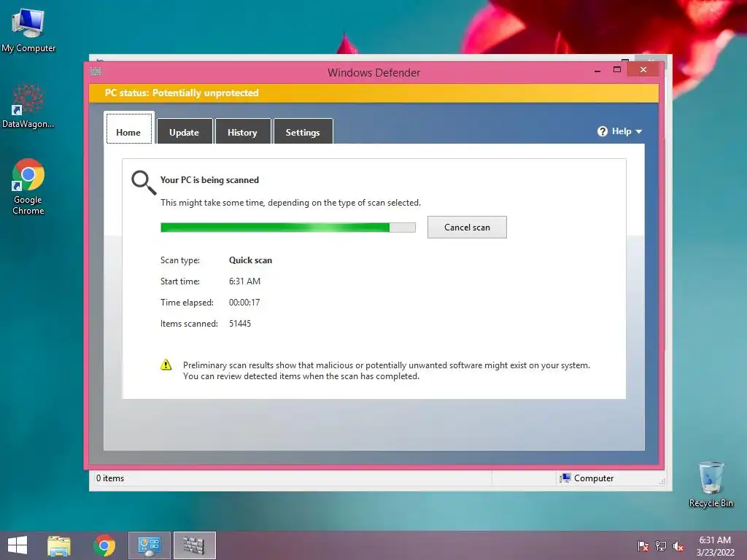Click the Windows Start button

click(x=18, y=545)
